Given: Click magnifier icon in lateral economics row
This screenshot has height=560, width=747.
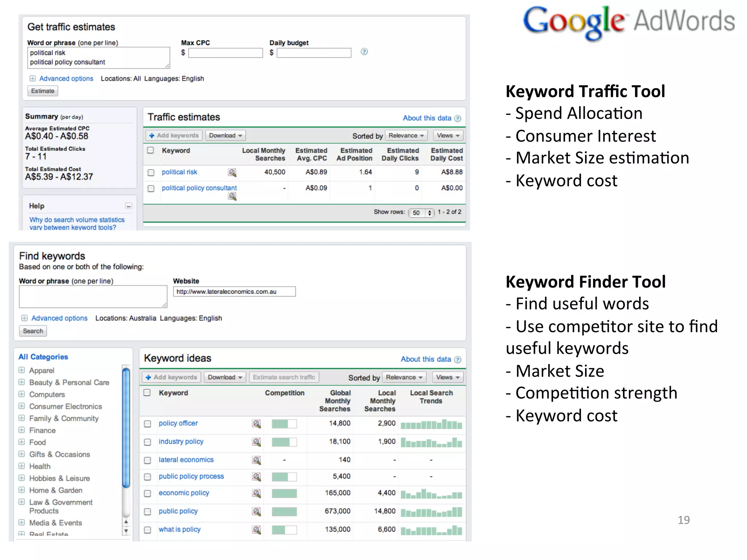Looking at the screenshot, I should (x=256, y=460).
